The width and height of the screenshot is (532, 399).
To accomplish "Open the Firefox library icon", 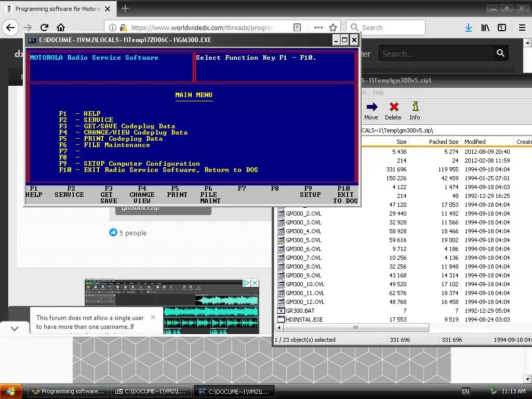I will point(485,28).
